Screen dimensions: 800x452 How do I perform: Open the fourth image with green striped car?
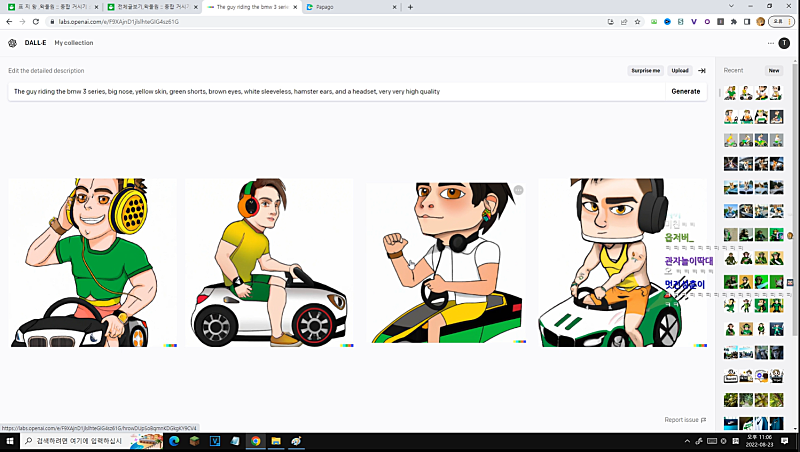622,263
